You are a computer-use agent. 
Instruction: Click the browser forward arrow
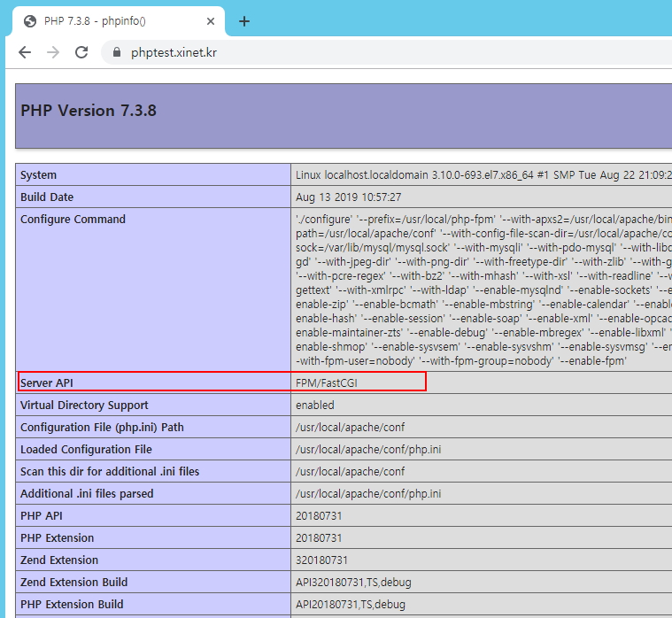pyautogui.click(x=53, y=52)
